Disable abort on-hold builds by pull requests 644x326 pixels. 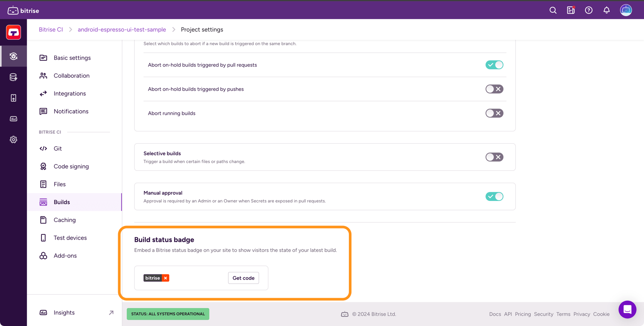tap(494, 65)
